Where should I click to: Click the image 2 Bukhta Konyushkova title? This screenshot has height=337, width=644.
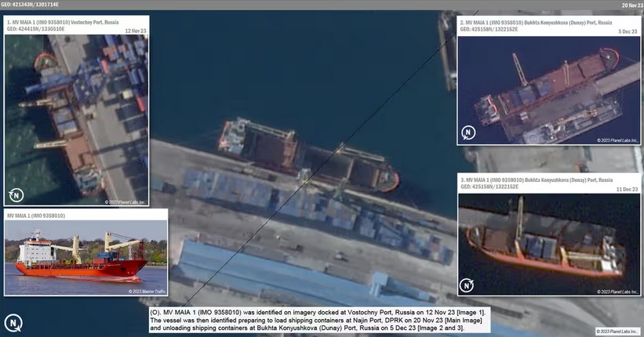click(536, 24)
